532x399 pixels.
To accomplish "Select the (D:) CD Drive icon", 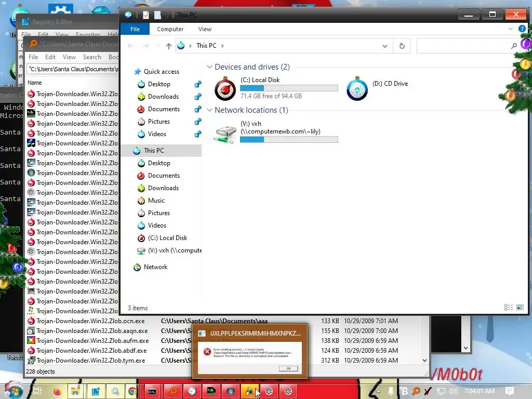I will click(357, 89).
